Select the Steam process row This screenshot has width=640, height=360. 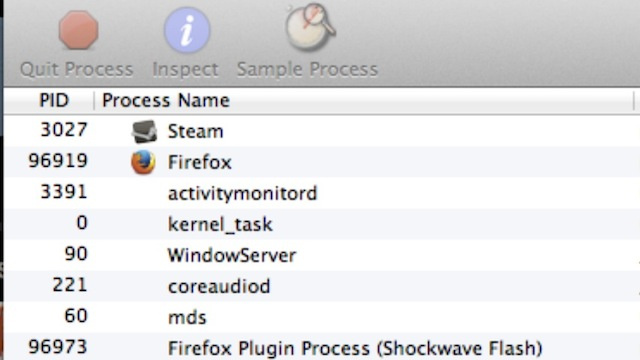point(322,131)
